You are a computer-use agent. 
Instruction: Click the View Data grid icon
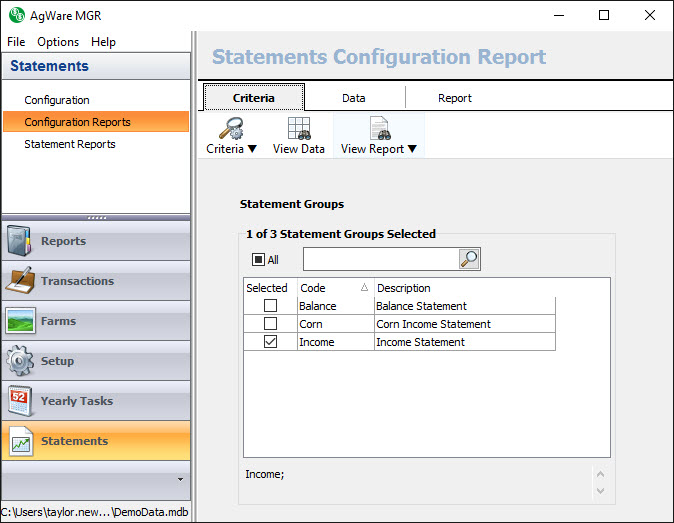(298, 129)
